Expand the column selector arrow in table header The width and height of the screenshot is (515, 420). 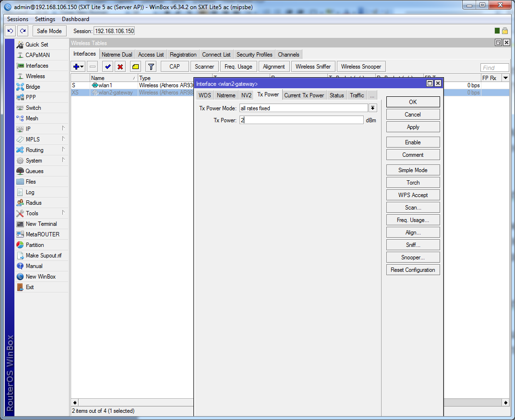point(505,78)
